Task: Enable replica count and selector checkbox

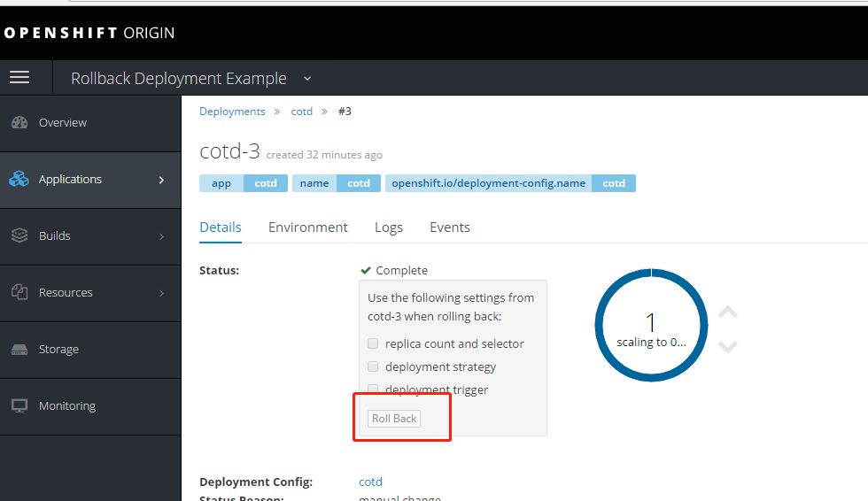Action: coord(373,343)
